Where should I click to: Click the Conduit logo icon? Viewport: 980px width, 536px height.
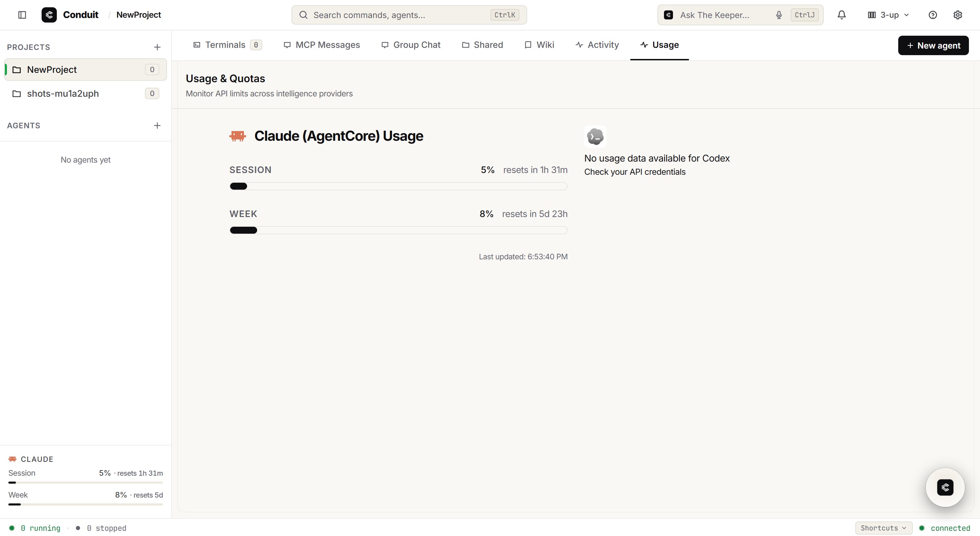point(49,15)
